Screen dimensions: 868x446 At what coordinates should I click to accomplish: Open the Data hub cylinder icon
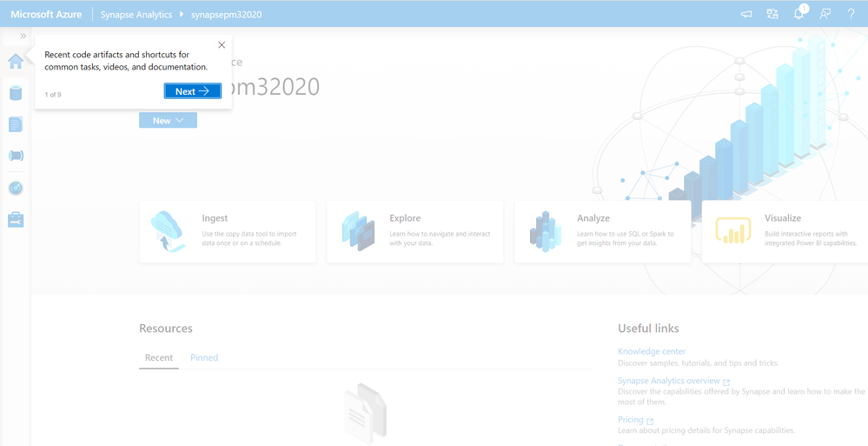(x=16, y=92)
